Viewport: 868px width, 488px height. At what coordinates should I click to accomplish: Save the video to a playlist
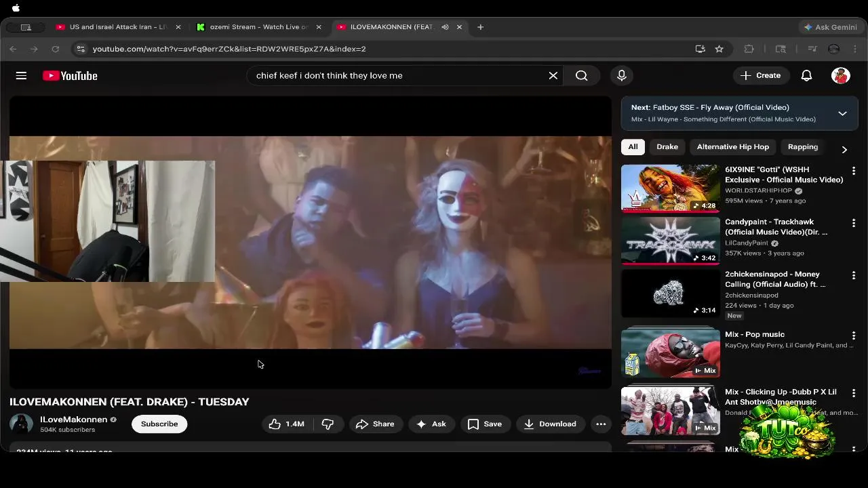tap(485, 424)
